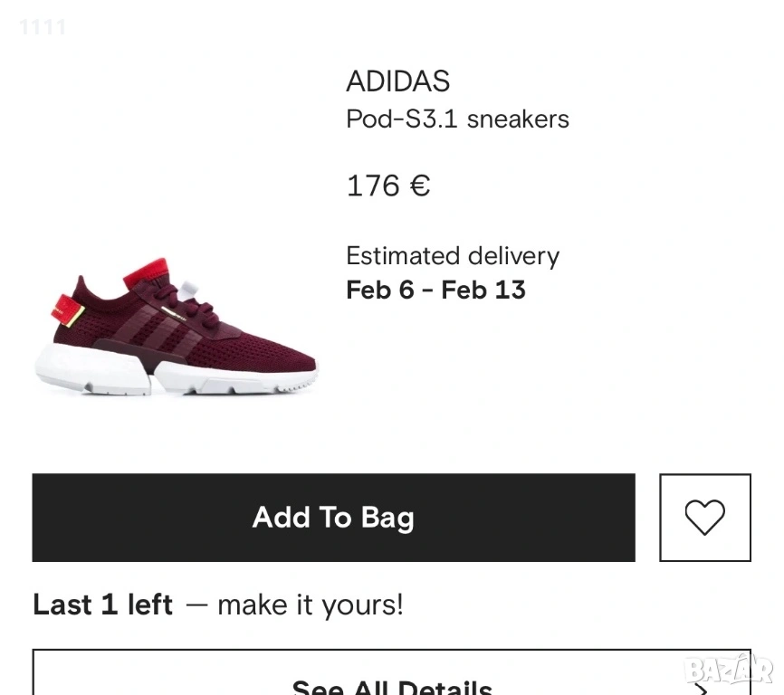Click the red tongue of the sneaker

tap(154, 268)
